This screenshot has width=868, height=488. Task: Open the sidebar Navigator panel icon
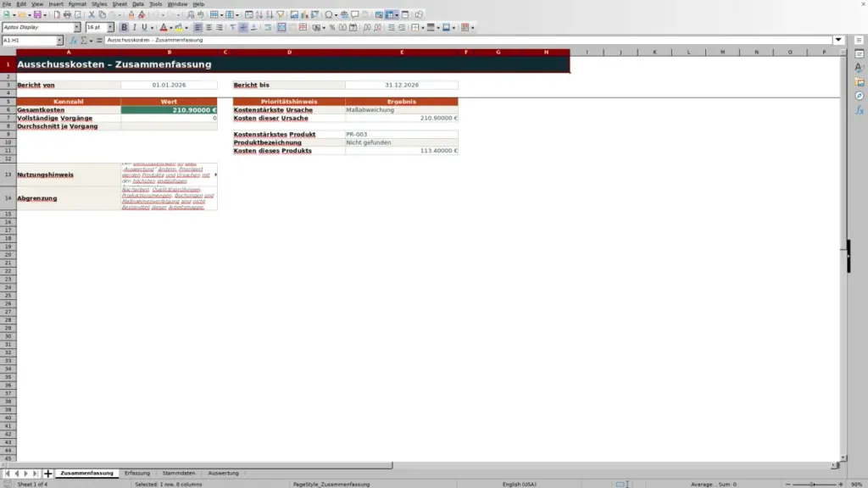tap(860, 97)
